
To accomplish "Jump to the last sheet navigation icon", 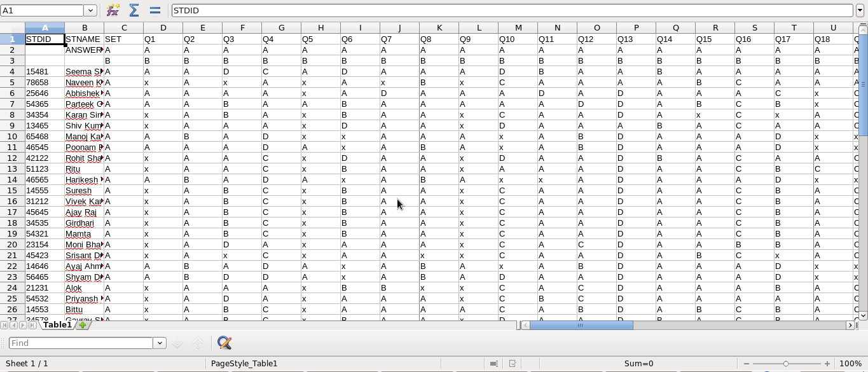I will pyautogui.click(x=31, y=324).
